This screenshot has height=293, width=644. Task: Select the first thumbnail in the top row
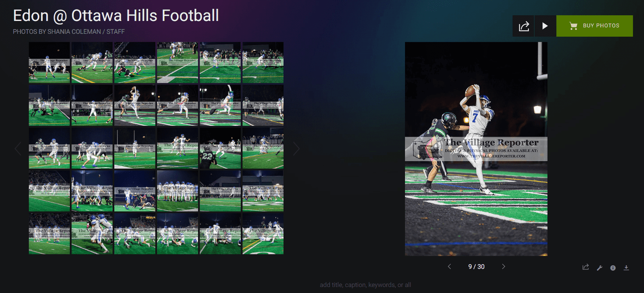click(x=49, y=62)
